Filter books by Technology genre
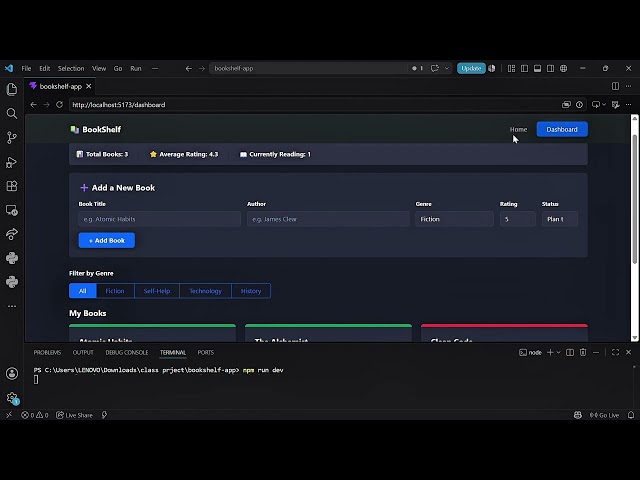640x480 pixels. pos(205,291)
